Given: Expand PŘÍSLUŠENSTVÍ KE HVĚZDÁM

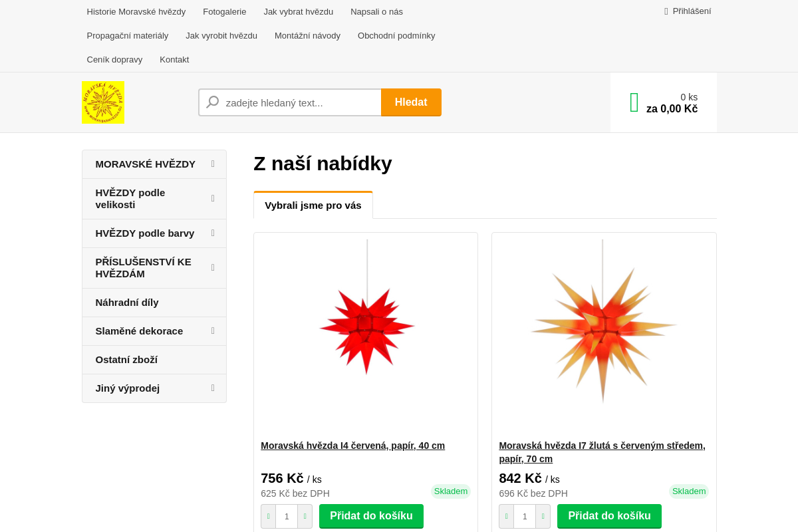Looking at the screenshot, I should [212, 267].
